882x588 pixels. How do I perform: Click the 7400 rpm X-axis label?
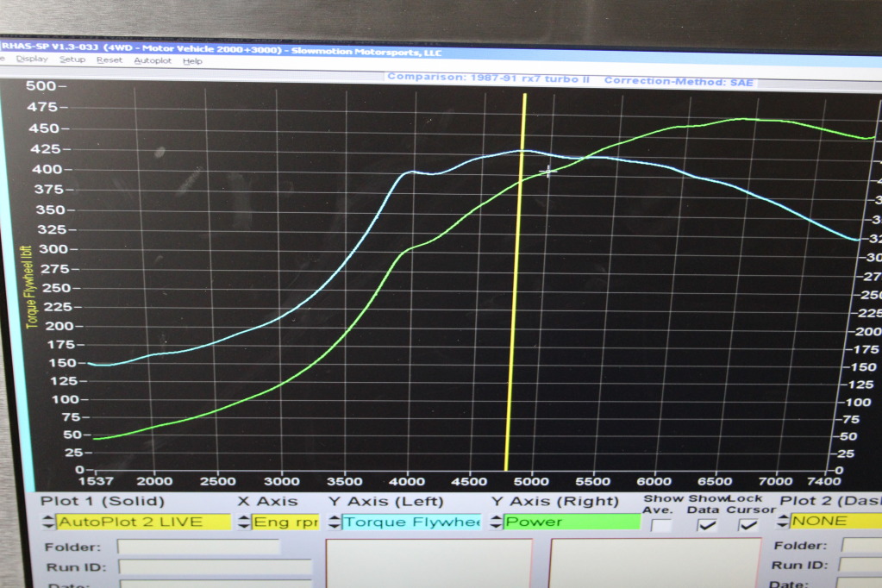tap(823, 481)
